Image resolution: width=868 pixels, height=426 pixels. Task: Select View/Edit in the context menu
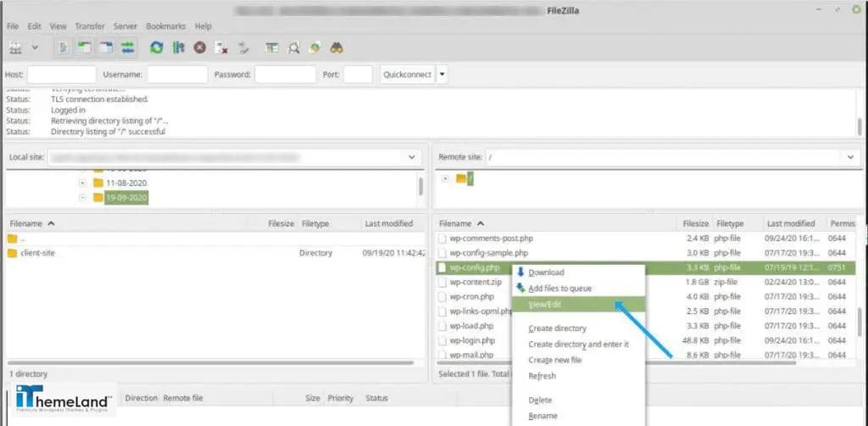545,304
